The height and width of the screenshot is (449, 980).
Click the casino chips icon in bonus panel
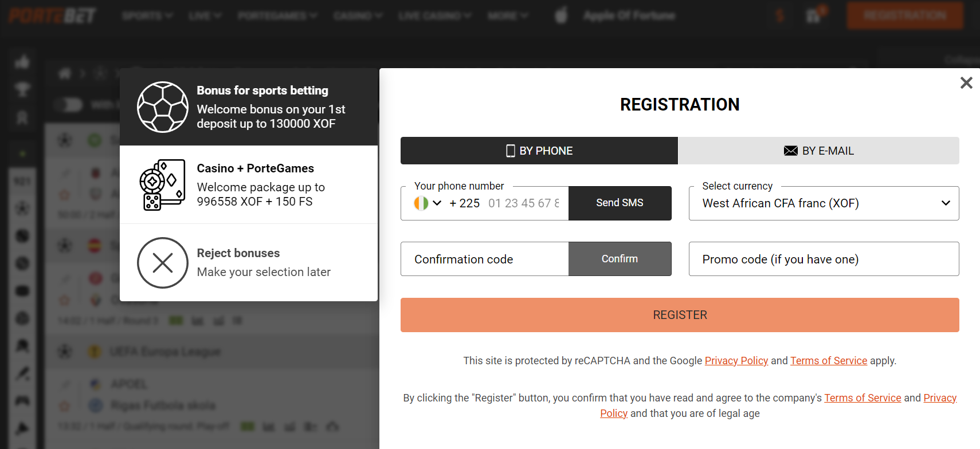click(162, 184)
